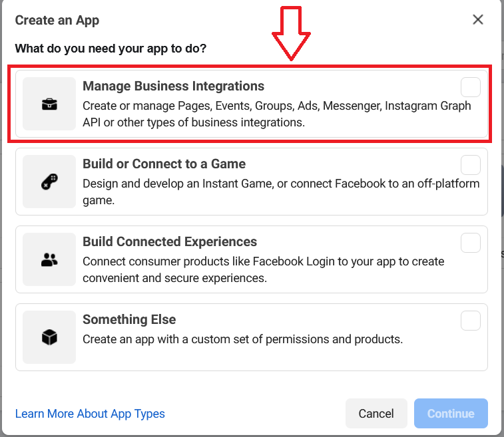Enable the Build Connected Experiences checkbox
Screen dimensions: 504x437
[x=470, y=243]
